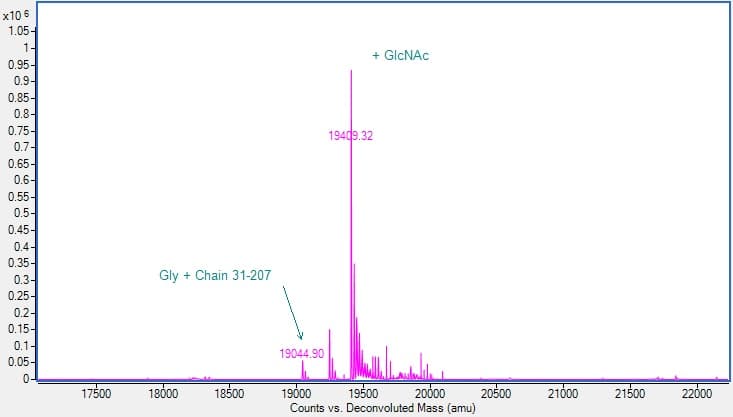The image size is (733, 417).
Task: Click the 0.25 y-axis tick label
Action: [x=19, y=296]
